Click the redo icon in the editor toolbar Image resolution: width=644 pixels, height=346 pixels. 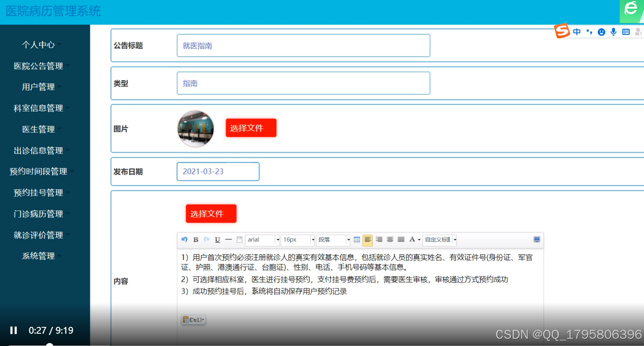[x=206, y=239]
